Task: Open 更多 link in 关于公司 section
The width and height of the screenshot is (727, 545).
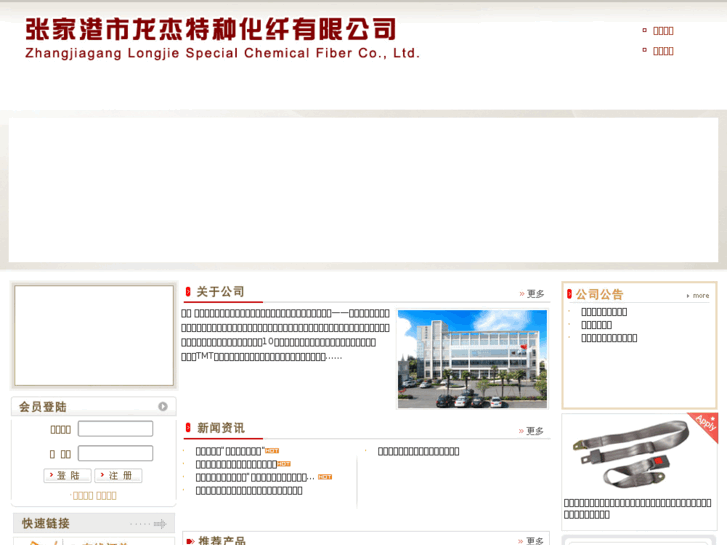Action: [x=531, y=294]
